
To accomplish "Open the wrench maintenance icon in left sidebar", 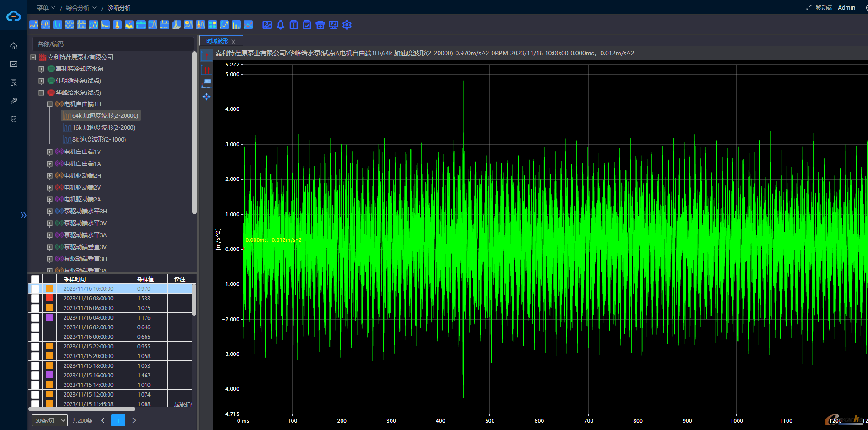I will click(x=14, y=101).
